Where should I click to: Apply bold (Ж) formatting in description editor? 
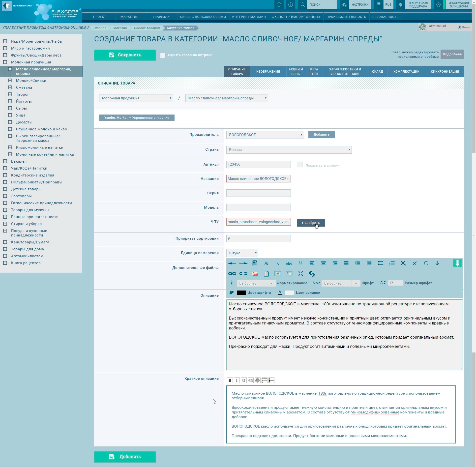(266, 263)
